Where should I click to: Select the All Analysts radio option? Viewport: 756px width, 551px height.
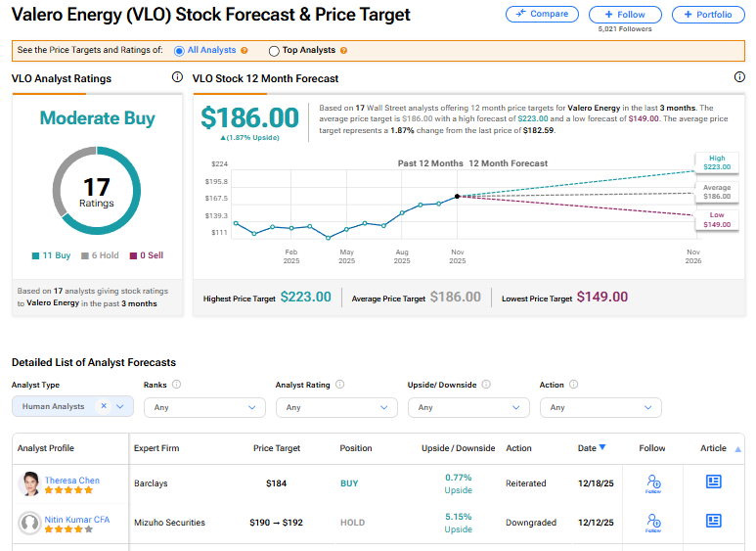[x=179, y=51]
